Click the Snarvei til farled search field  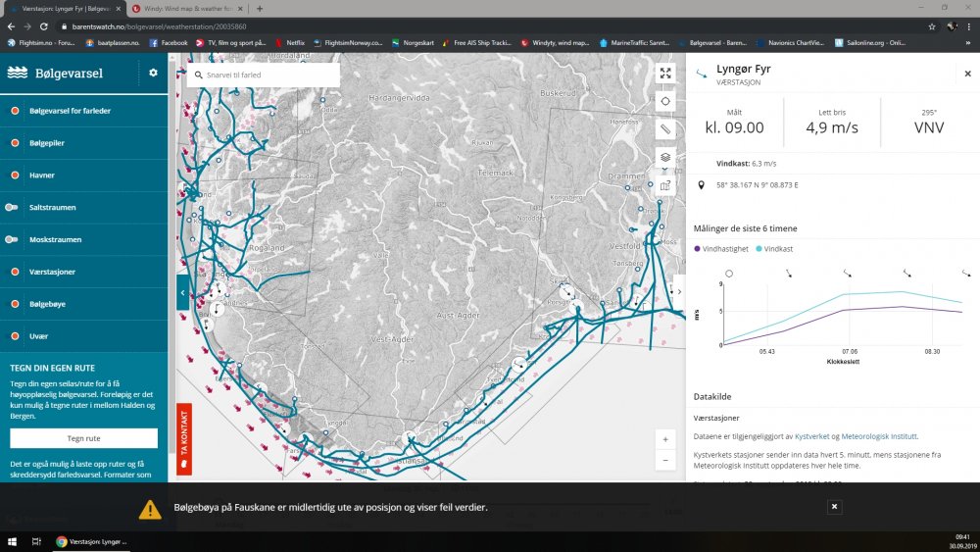tap(263, 75)
